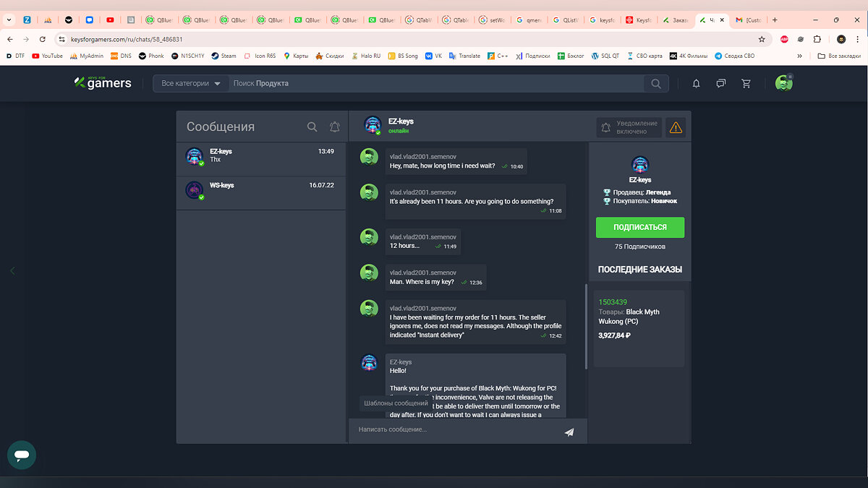Click the Написать сообщение input field
The image size is (868, 488).
[456, 430]
